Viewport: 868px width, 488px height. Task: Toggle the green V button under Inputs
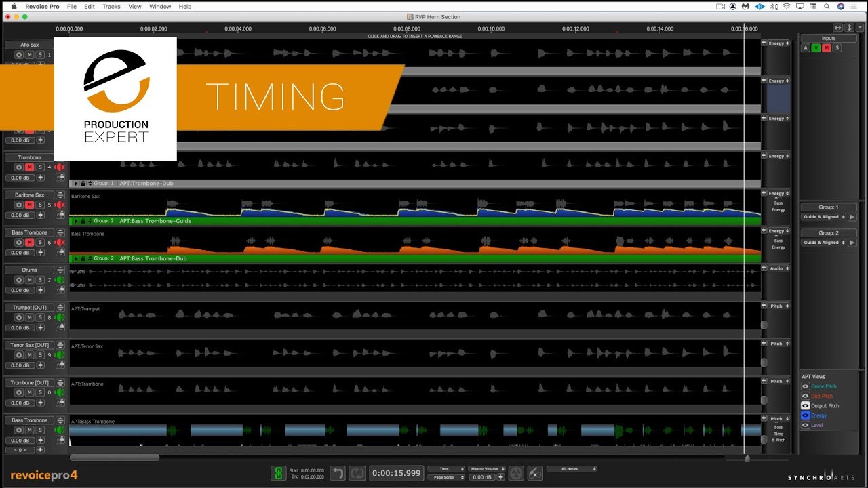[x=816, y=48]
